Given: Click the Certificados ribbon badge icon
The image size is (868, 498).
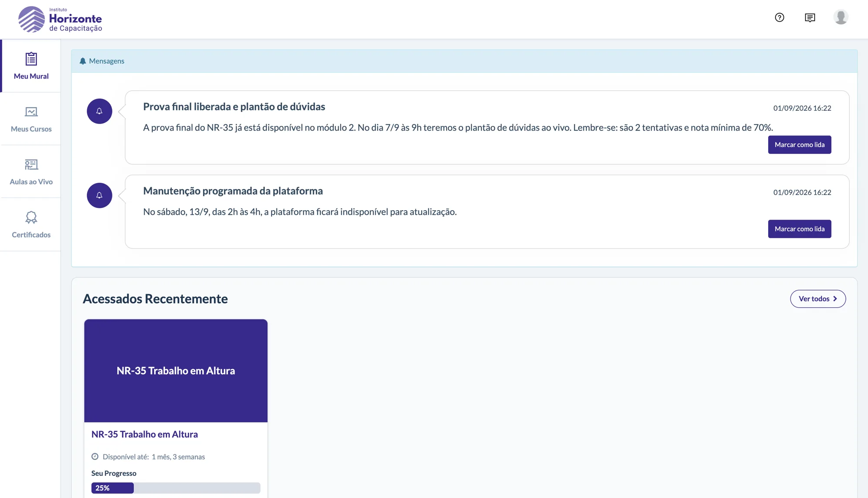Looking at the screenshot, I should [x=31, y=218].
